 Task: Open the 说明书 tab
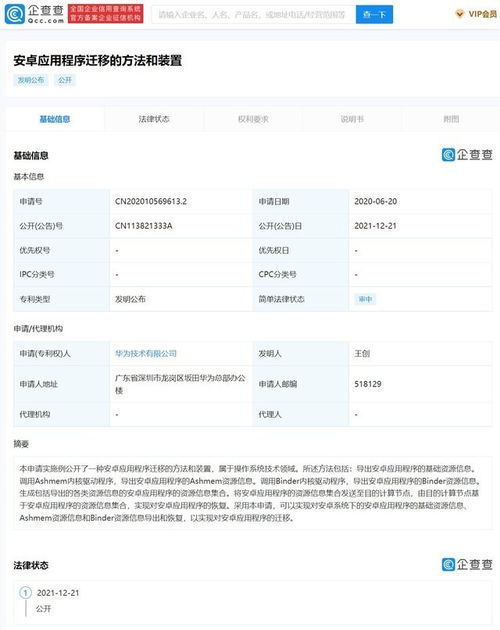(x=352, y=119)
